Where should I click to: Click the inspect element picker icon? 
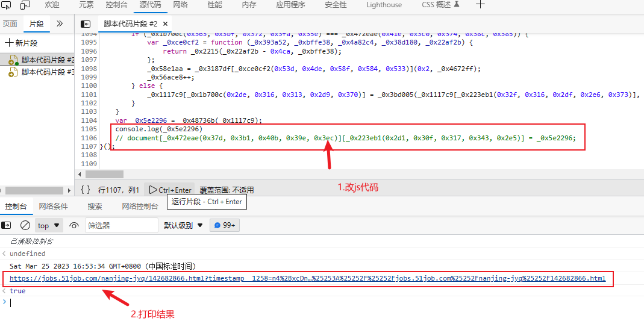coord(7,5)
